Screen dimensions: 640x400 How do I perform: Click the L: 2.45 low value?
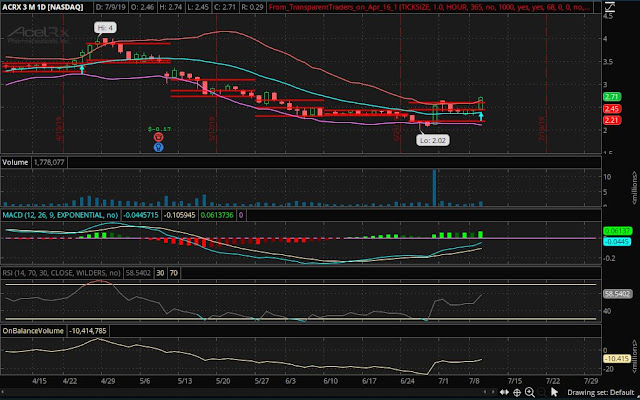tap(199, 7)
